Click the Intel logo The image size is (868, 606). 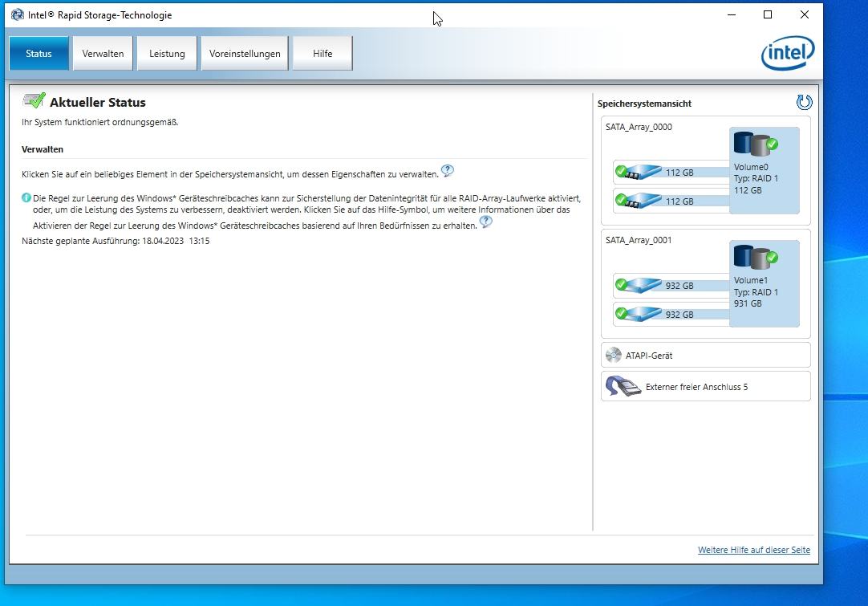(x=787, y=53)
